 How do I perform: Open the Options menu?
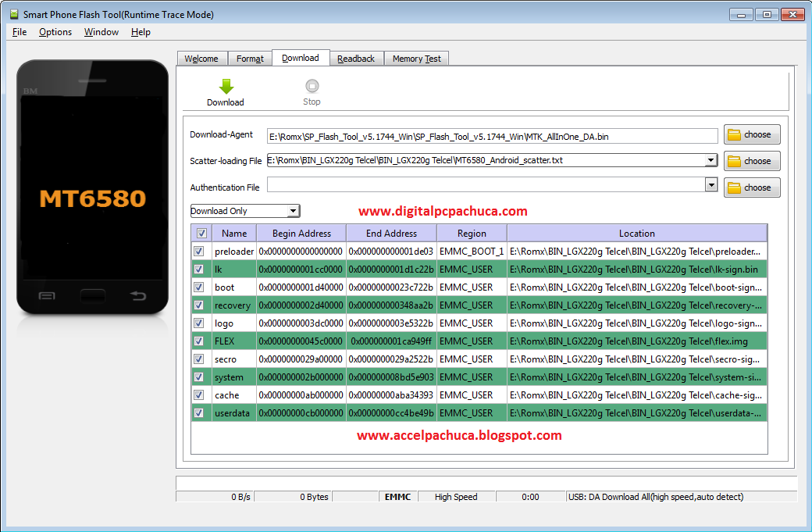click(x=55, y=32)
